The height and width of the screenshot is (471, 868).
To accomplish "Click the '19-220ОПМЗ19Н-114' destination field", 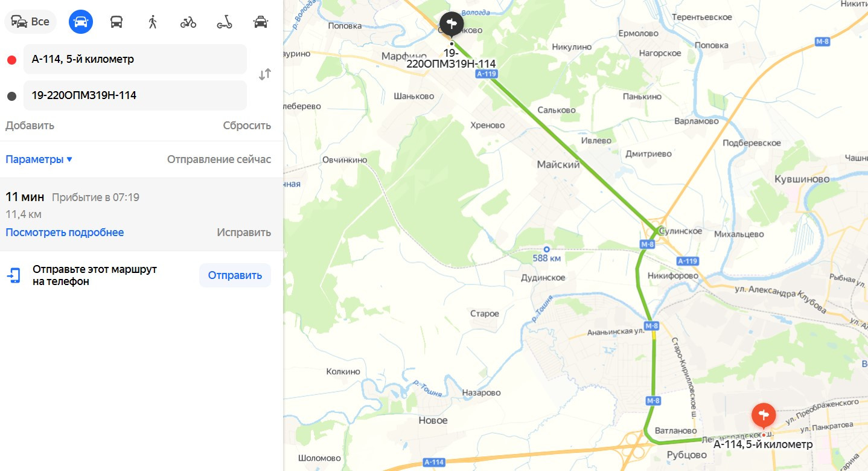I will click(x=135, y=95).
